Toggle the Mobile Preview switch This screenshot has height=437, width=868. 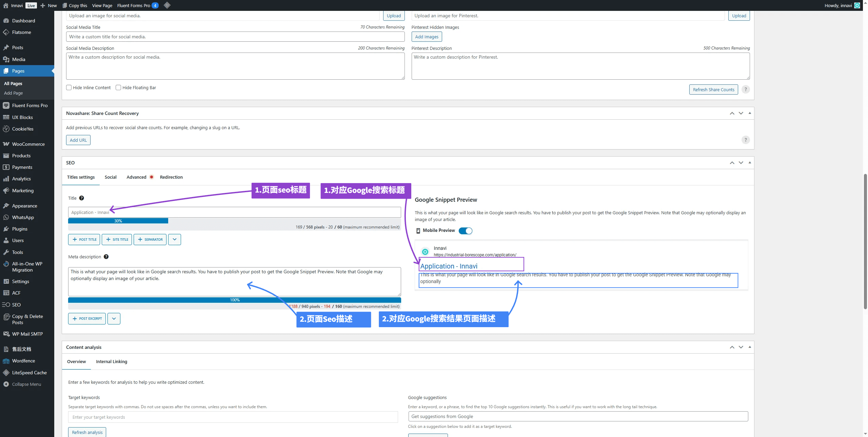coord(465,231)
